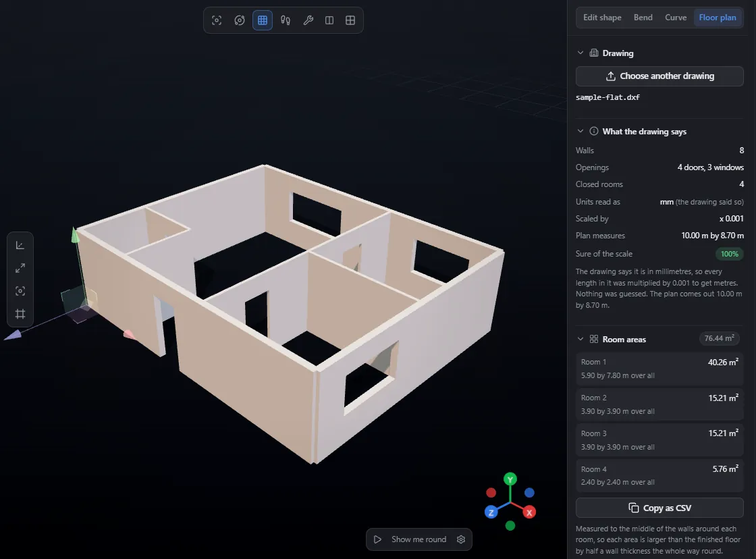756x559 pixels.
Task: Select the Floor plan tab
Action: pyautogui.click(x=718, y=18)
